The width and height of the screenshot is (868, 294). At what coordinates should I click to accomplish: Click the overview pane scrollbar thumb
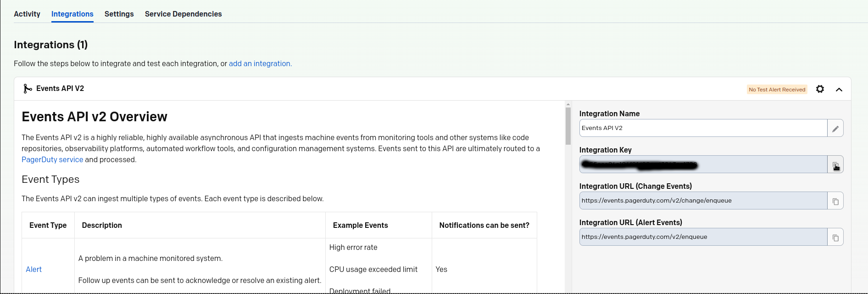[568, 126]
